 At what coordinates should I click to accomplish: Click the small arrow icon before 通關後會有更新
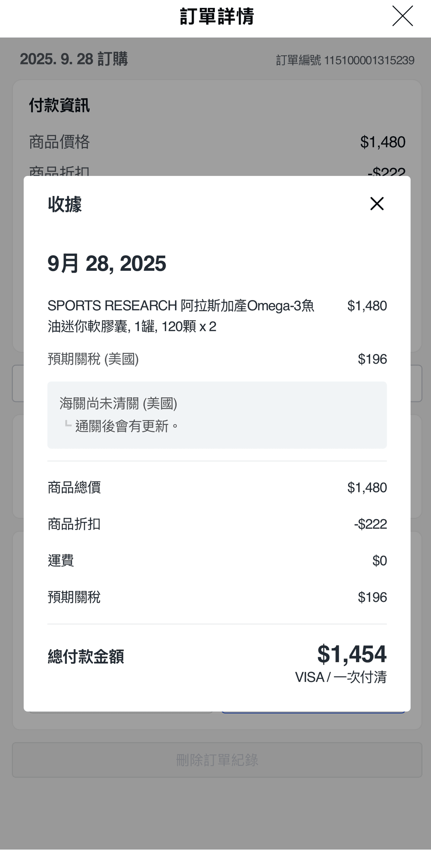(68, 424)
